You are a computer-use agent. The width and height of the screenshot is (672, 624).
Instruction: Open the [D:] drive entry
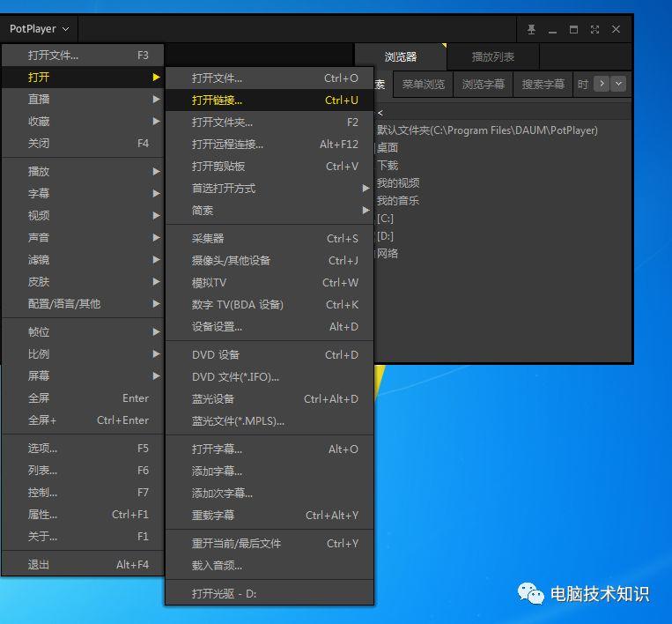point(385,236)
